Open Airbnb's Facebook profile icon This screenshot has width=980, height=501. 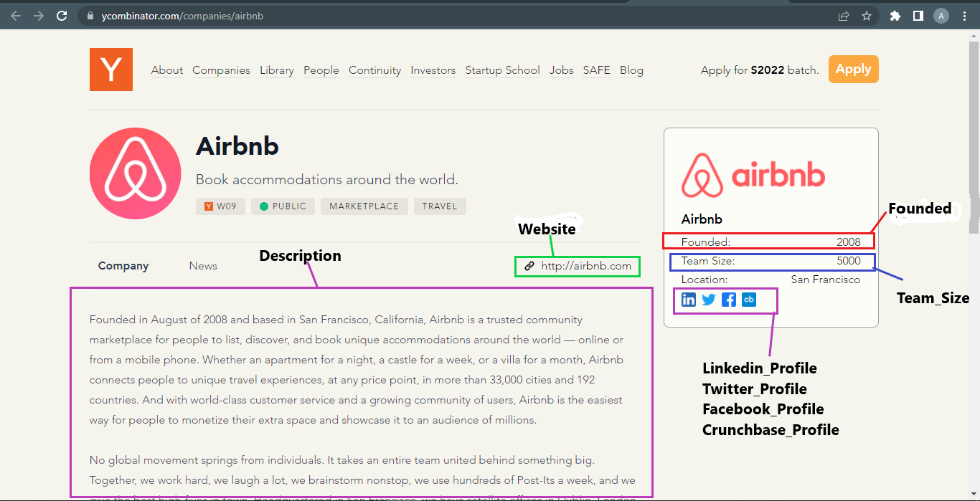[729, 300]
